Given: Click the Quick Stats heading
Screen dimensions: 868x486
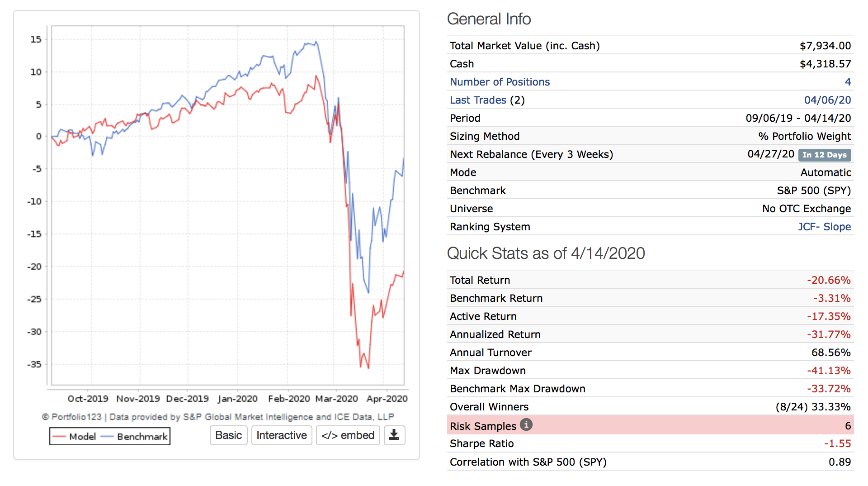Looking at the screenshot, I should click(x=546, y=253).
